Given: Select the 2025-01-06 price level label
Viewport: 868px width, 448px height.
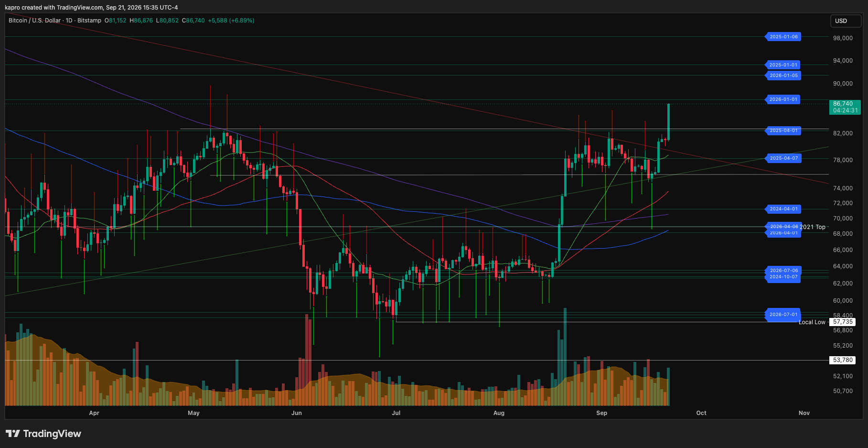Looking at the screenshot, I should point(783,37).
